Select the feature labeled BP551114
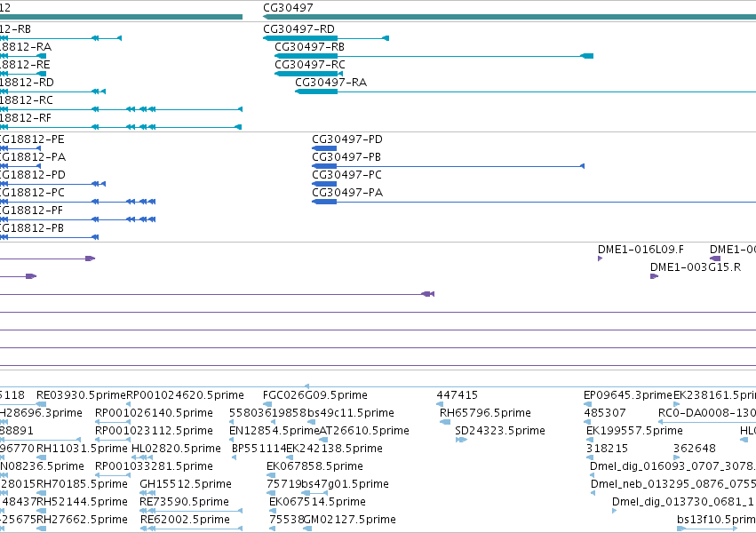The image size is (756, 533). [259, 449]
